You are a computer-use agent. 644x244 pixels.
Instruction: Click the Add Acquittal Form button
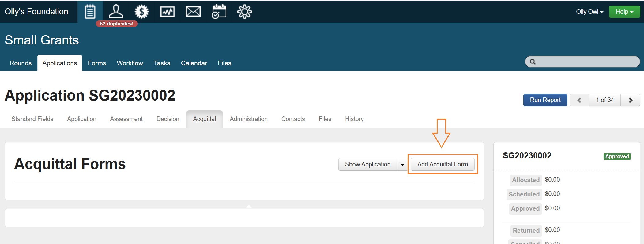tap(442, 165)
